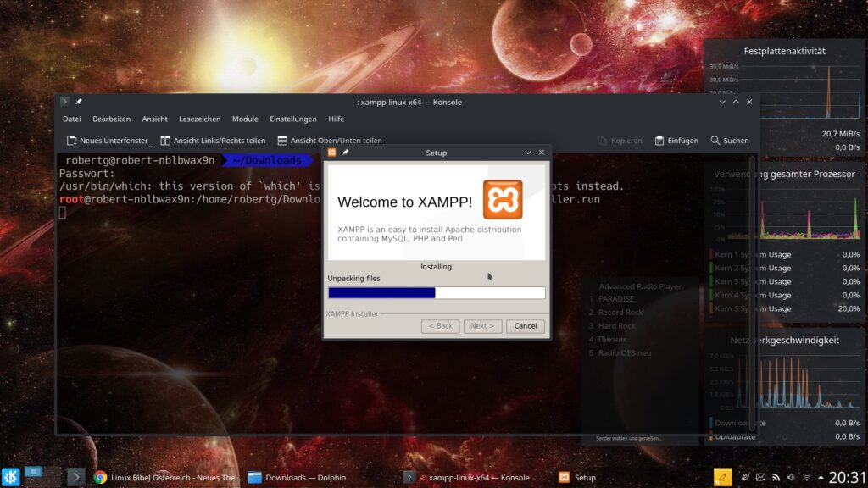Click Kern 5 System Usage row

(784, 308)
